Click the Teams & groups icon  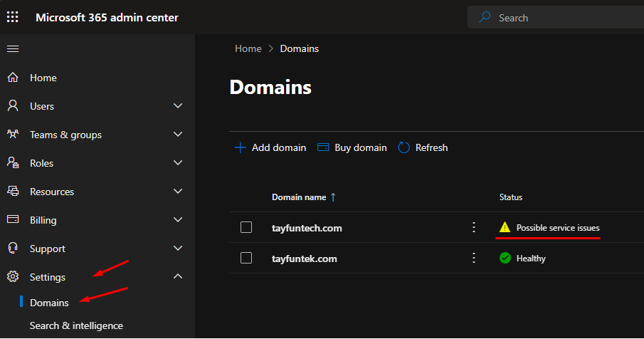coord(13,135)
